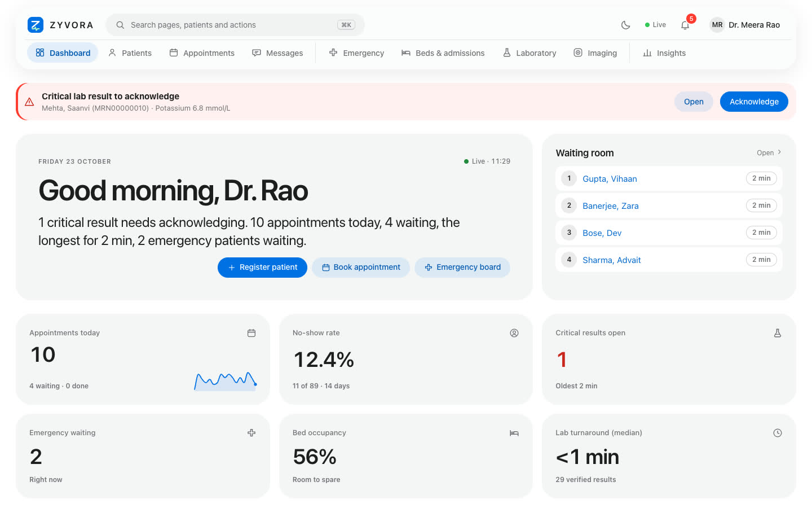Open patient Bose, Dev

tap(602, 233)
